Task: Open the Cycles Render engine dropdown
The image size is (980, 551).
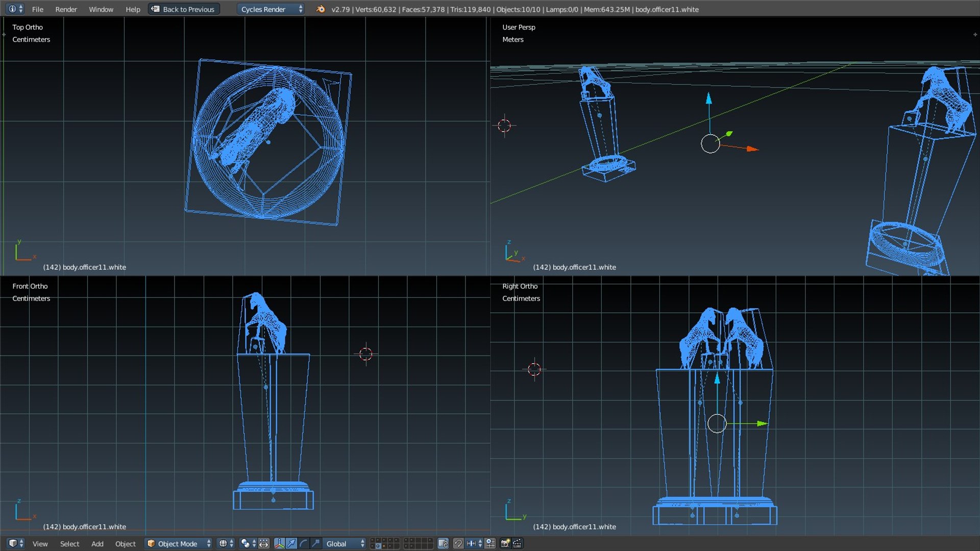Action: (271, 9)
